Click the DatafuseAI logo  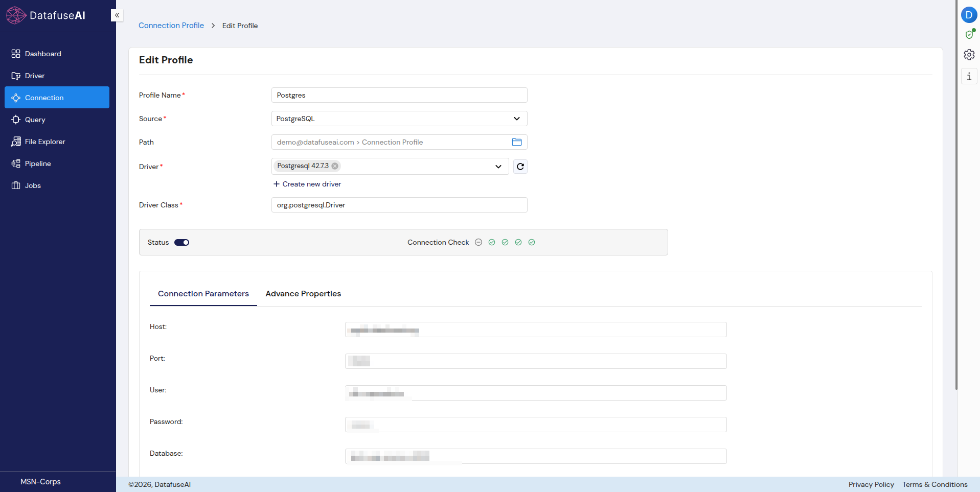46,15
